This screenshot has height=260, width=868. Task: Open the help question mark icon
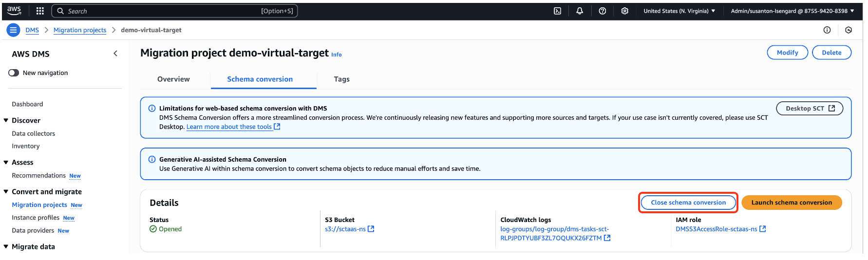point(603,11)
